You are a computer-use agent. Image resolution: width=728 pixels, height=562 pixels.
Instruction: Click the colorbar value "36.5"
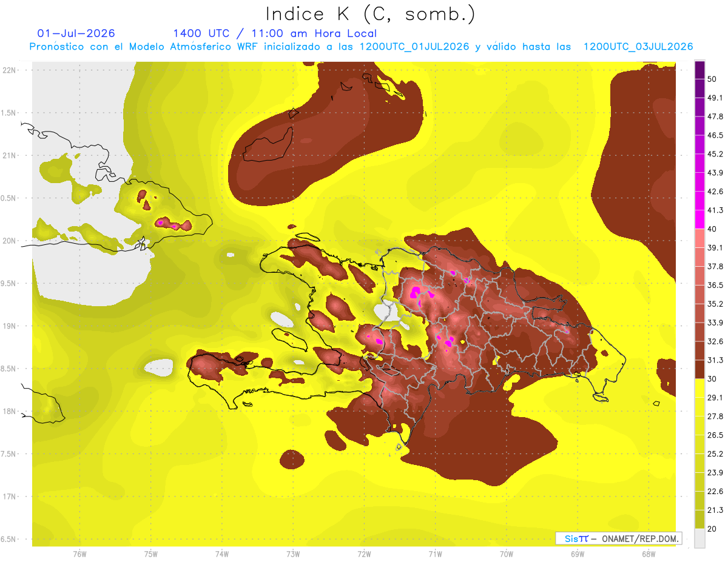coord(715,285)
